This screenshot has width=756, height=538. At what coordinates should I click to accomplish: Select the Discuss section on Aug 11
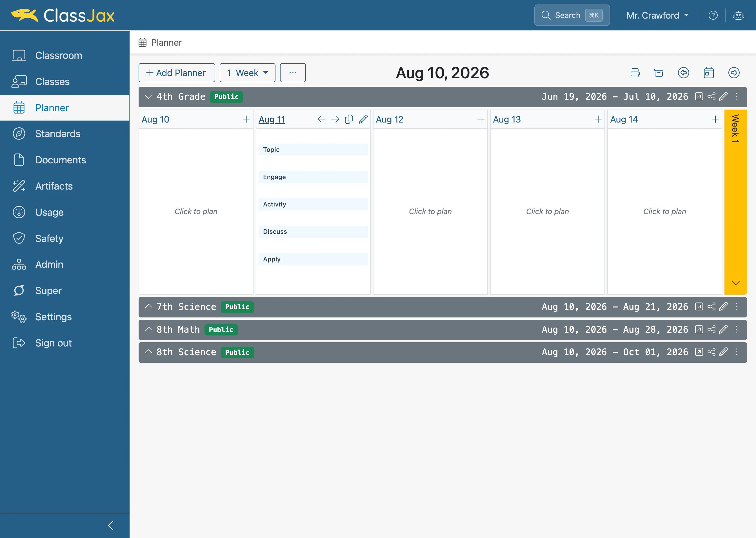[x=313, y=232]
